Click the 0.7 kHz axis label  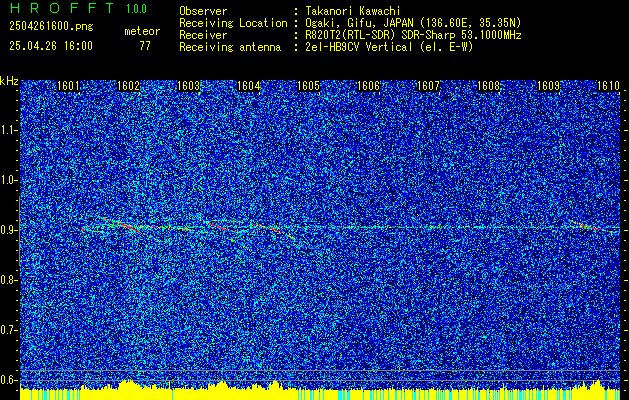point(8,330)
